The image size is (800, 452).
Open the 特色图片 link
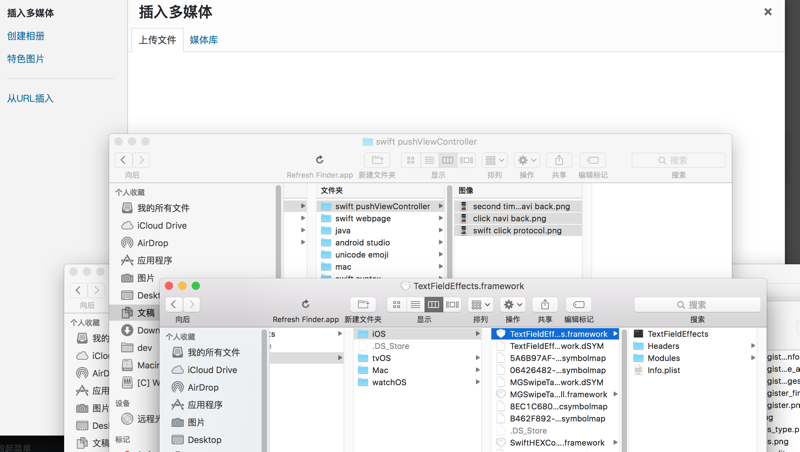(26, 59)
